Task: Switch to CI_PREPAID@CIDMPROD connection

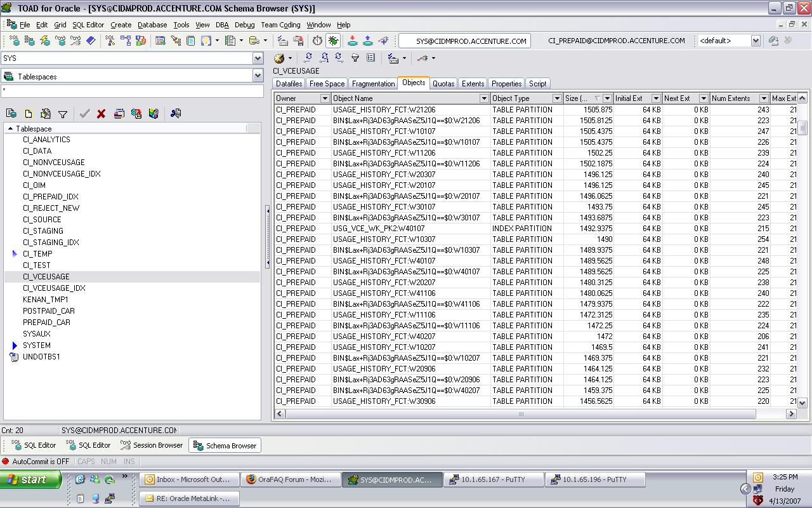Action: point(617,41)
